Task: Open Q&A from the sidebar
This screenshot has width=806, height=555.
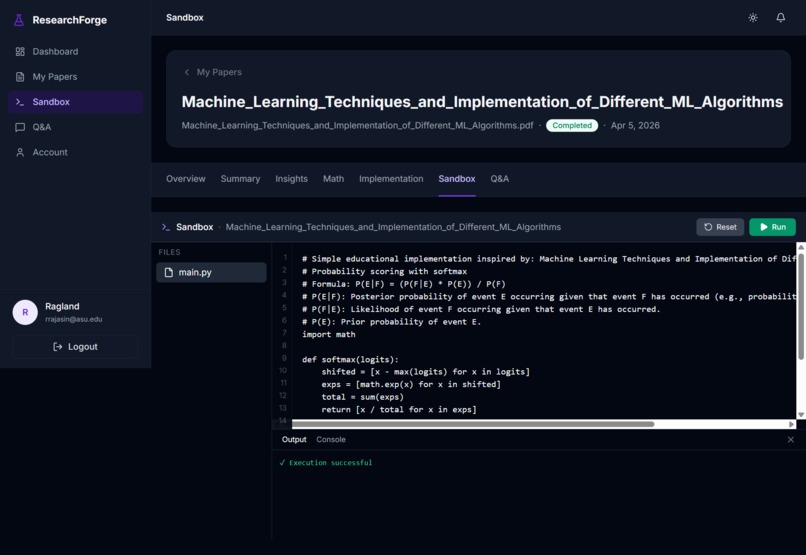Action: click(x=75, y=127)
